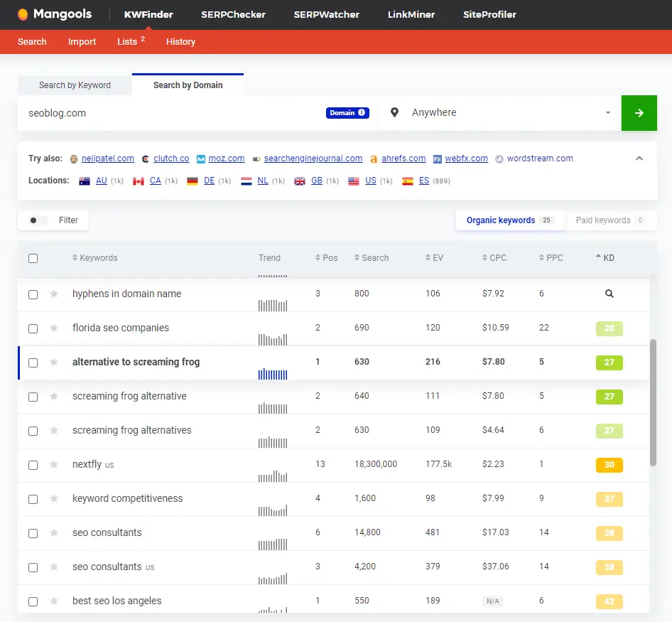Click the location pin icon
Viewport: 672px width, 622px height.
point(394,112)
